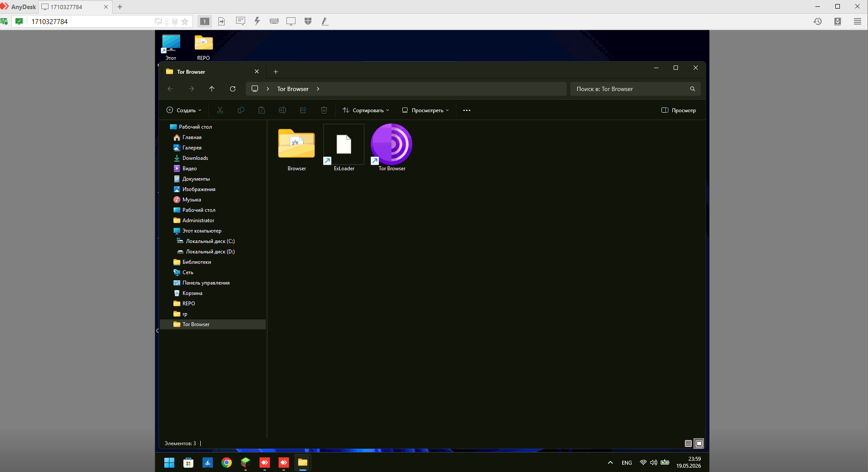Click the Rename icon in Explorer toolbar
Screen dimensions: 868x472
(x=282, y=110)
